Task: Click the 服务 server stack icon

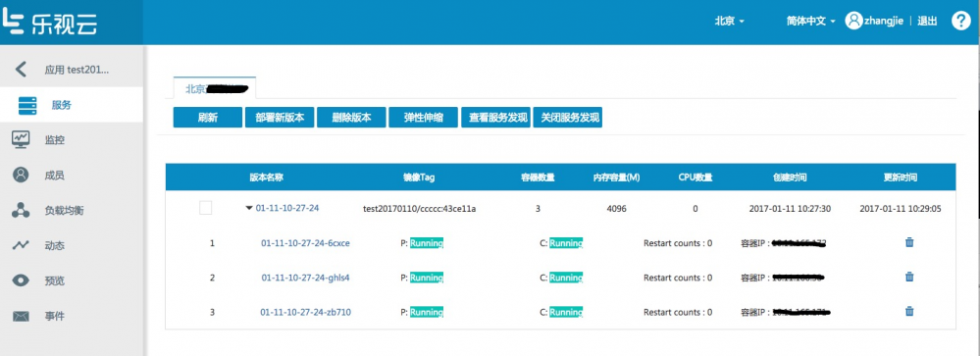Action: click(27, 105)
